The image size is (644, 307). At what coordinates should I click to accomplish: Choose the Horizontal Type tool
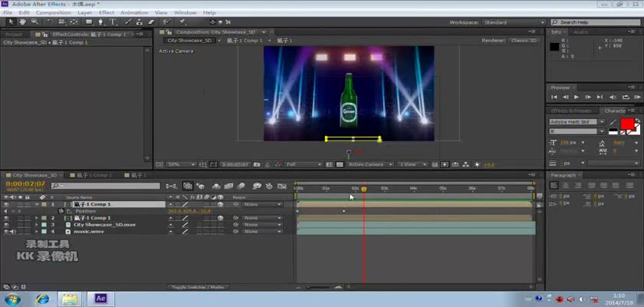(x=114, y=22)
